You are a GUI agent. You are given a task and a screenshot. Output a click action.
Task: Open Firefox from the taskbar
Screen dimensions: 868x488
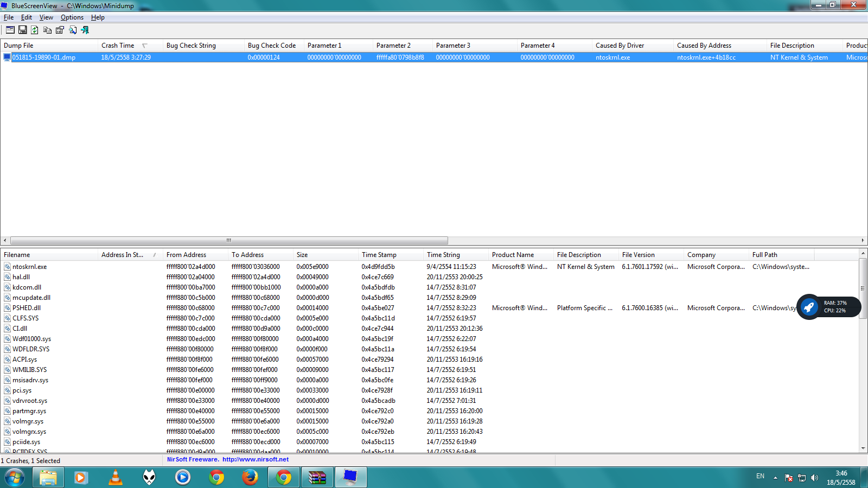(x=250, y=478)
